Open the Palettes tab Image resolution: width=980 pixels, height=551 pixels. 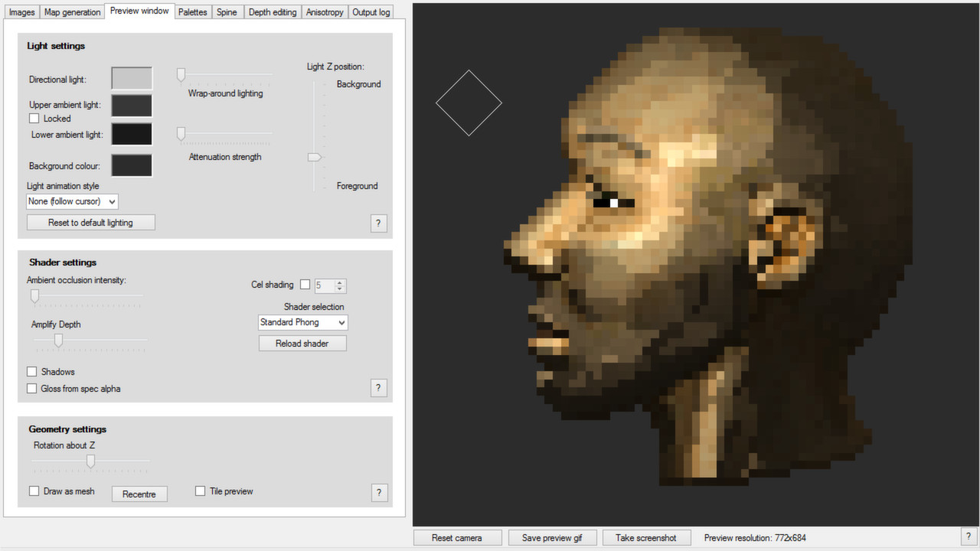pyautogui.click(x=192, y=11)
